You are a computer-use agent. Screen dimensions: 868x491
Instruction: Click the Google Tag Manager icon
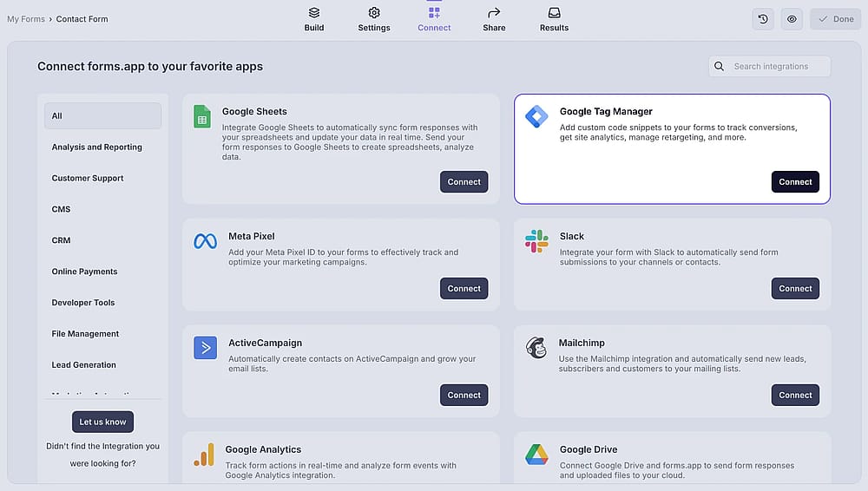click(x=536, y=116)
